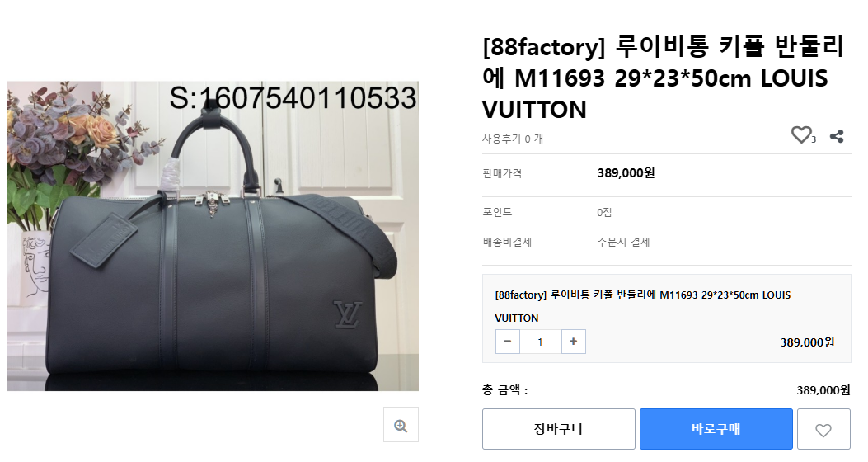The height and width of the screenshot is (462, 868).
Task: Buy now using the 바로구매 button
Action: (x=716, y=429)
